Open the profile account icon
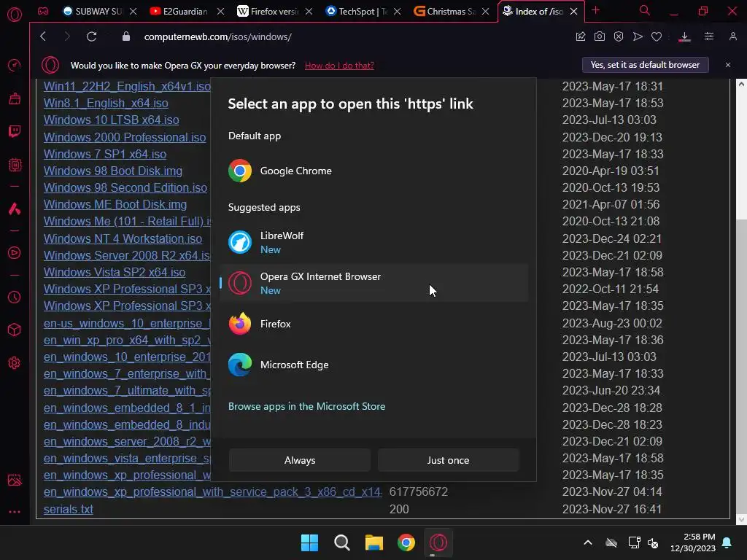 point(732,36)
